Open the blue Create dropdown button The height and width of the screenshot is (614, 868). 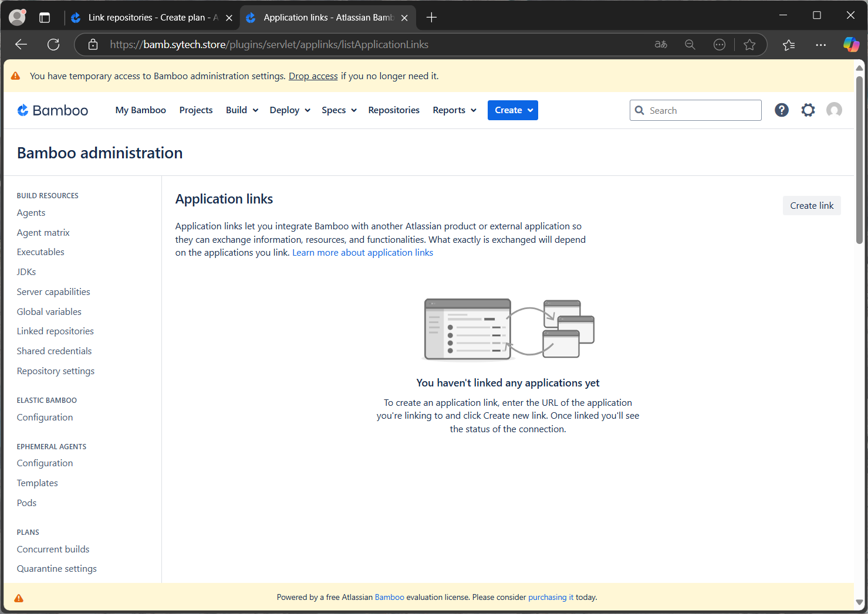(513, 110)
